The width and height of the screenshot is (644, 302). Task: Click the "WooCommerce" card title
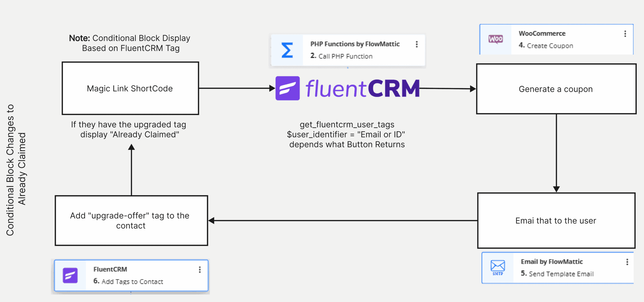[542, 33]
